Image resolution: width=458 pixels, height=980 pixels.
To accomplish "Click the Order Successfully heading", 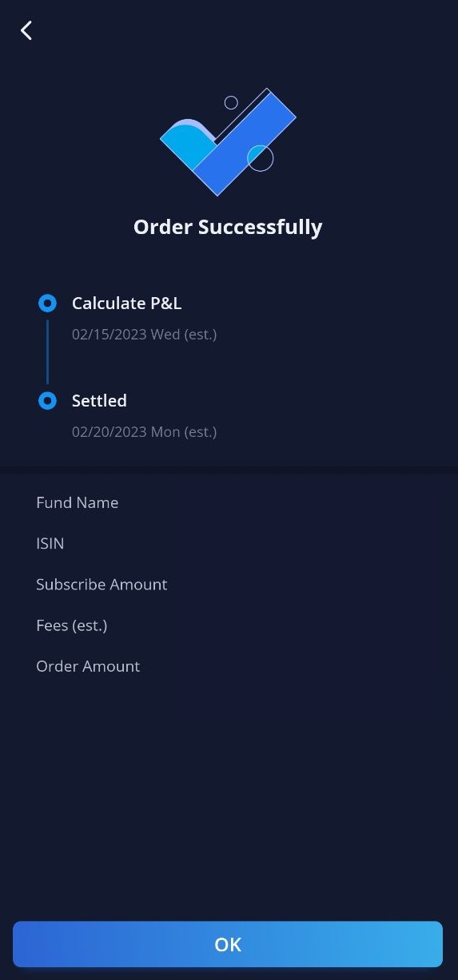I will (x=228, y=227).
